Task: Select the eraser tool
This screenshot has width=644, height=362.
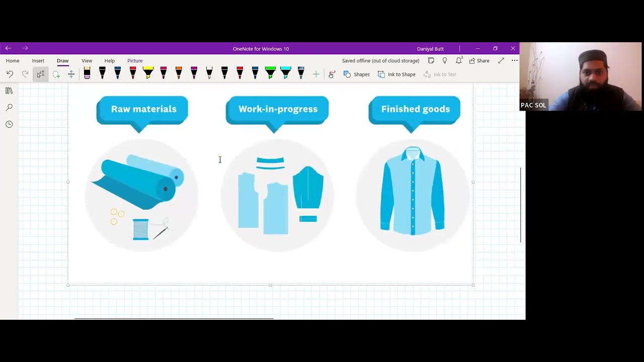Action: (x=87, y=74)
